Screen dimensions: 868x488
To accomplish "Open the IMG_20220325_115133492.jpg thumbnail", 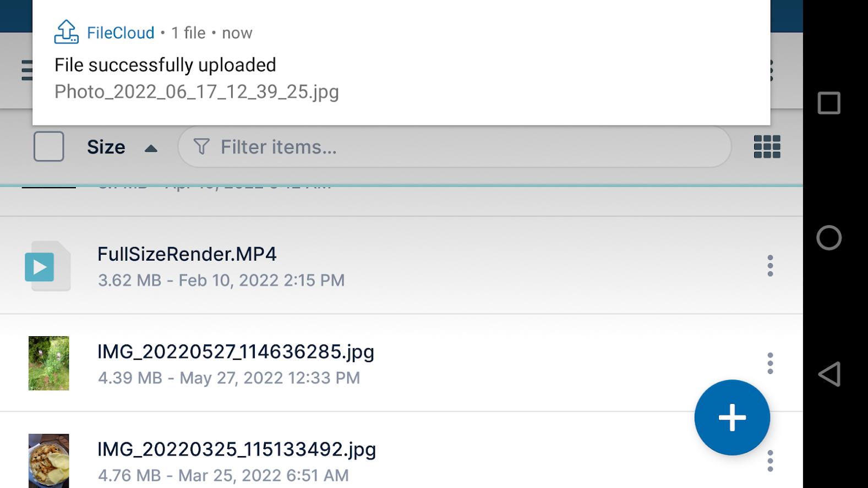I will (x=48, y=461).
